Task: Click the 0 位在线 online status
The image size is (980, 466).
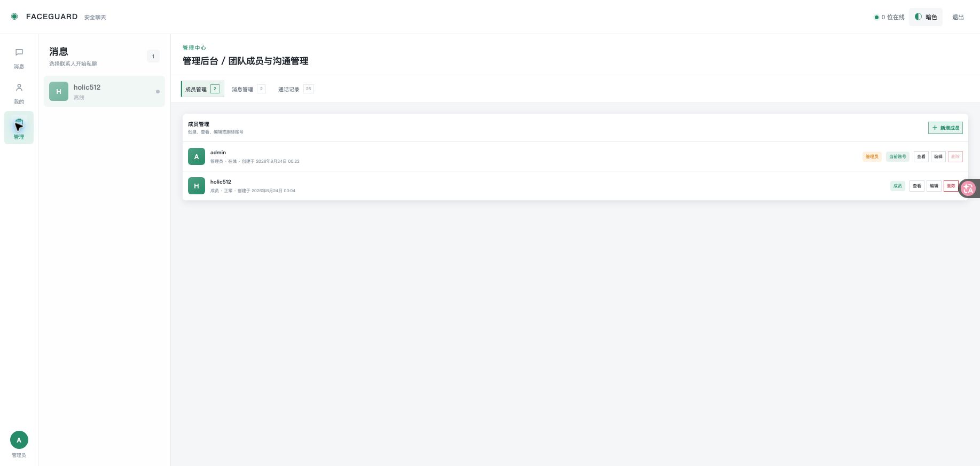Action: click(889, 17)
